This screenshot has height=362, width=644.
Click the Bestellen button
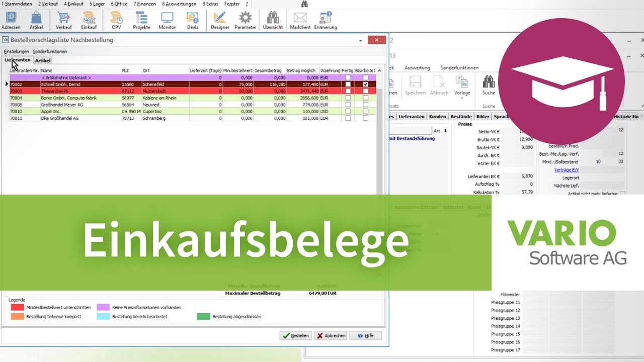296,335
